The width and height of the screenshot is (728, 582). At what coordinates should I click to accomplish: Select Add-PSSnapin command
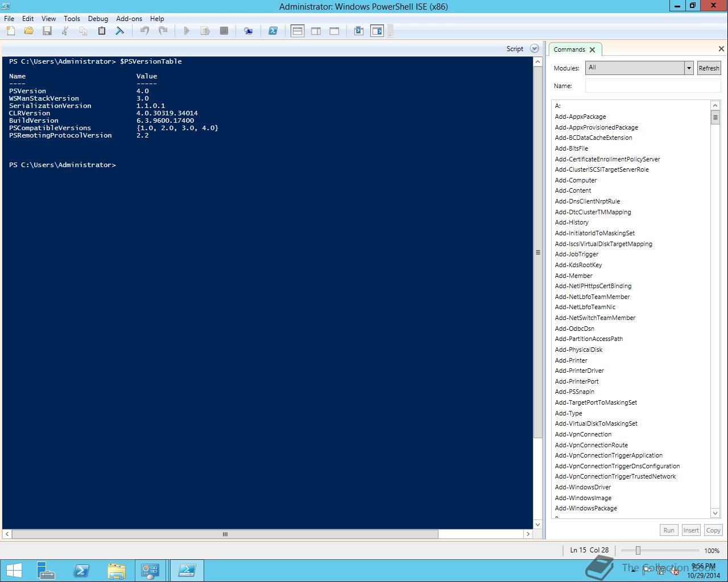(574, 392)
